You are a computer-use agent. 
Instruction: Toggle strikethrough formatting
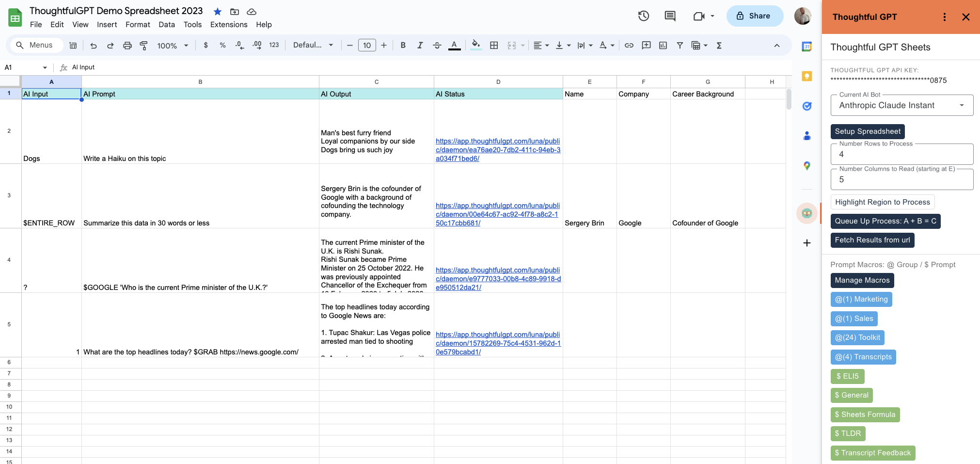click(437, 46)
